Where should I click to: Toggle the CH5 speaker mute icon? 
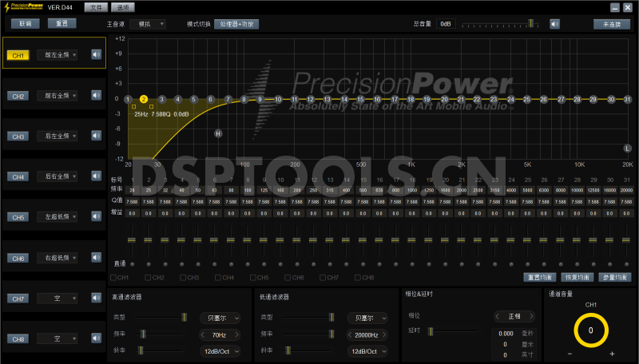pos(96,217)
